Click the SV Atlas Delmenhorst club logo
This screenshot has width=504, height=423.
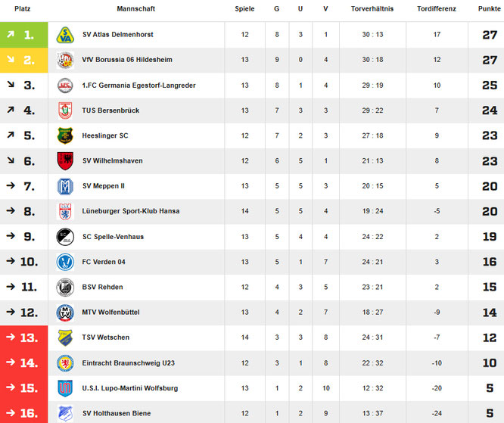point(64,35)
